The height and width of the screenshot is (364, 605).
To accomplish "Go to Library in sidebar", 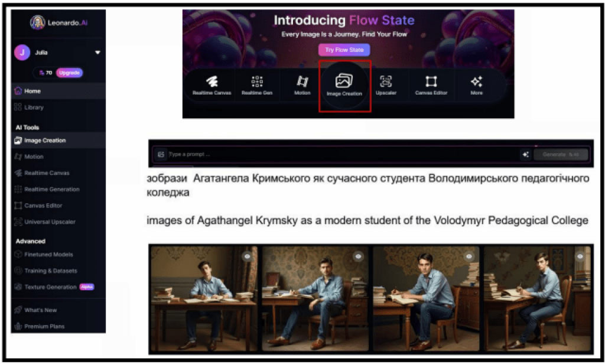I will click(x=58, y=108).
